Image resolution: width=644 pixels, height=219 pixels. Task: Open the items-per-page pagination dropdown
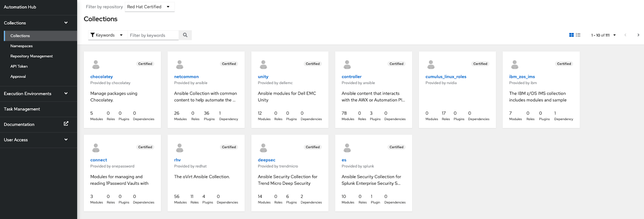(603, 35)
